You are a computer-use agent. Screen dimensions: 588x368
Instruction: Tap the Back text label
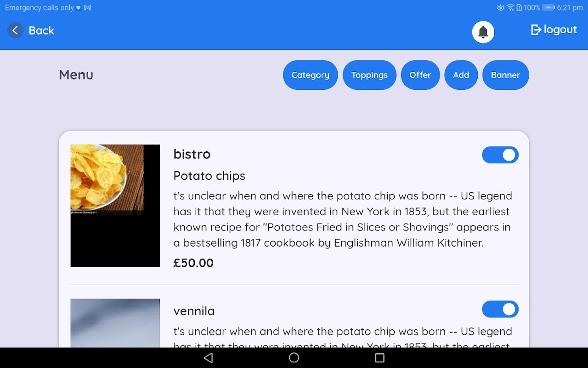point(41,30)
